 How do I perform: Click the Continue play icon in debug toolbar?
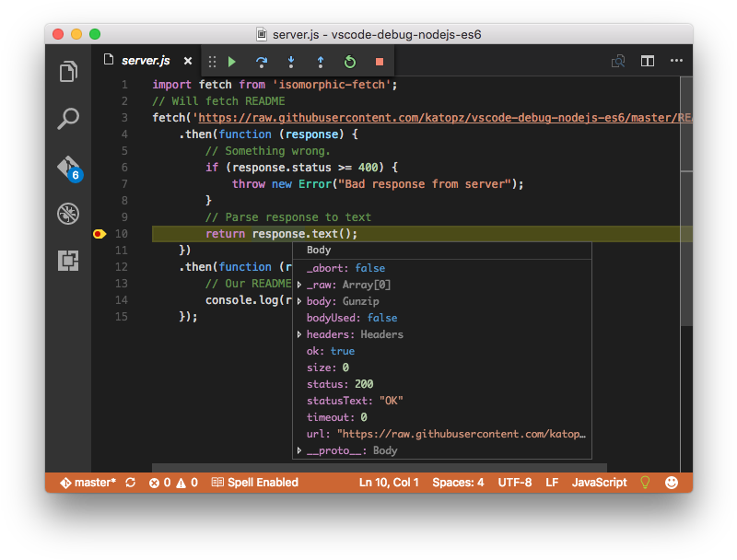pos(231,62)
